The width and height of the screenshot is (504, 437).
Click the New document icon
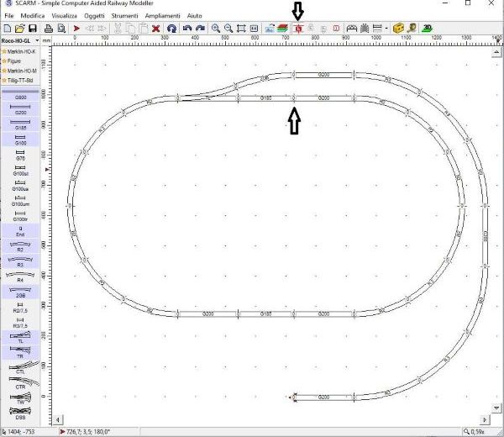pyautogui.click(x=6, y=28)
